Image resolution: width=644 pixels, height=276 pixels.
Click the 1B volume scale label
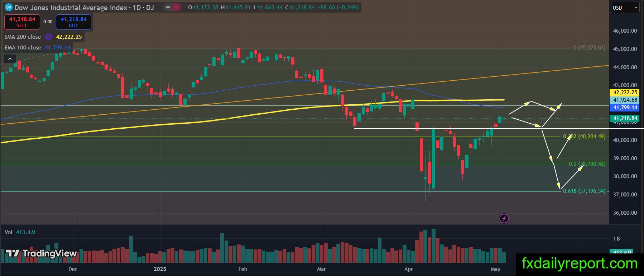pyautogui.click(x=616, y=239)
